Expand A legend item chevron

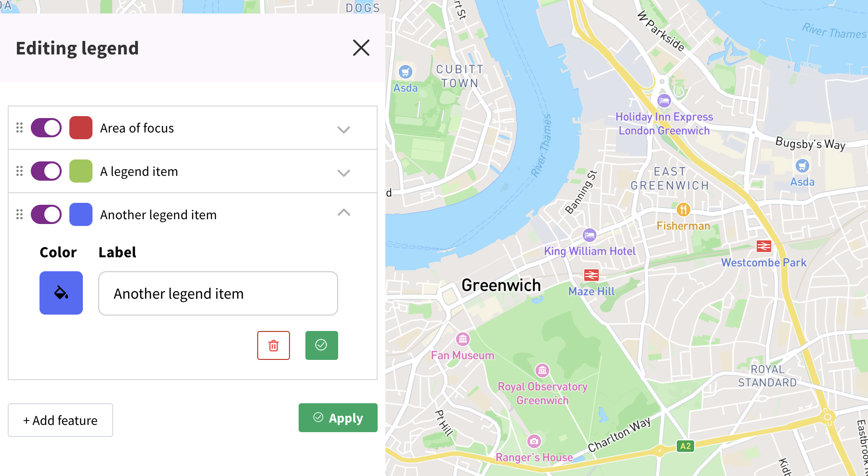point(343,172)
